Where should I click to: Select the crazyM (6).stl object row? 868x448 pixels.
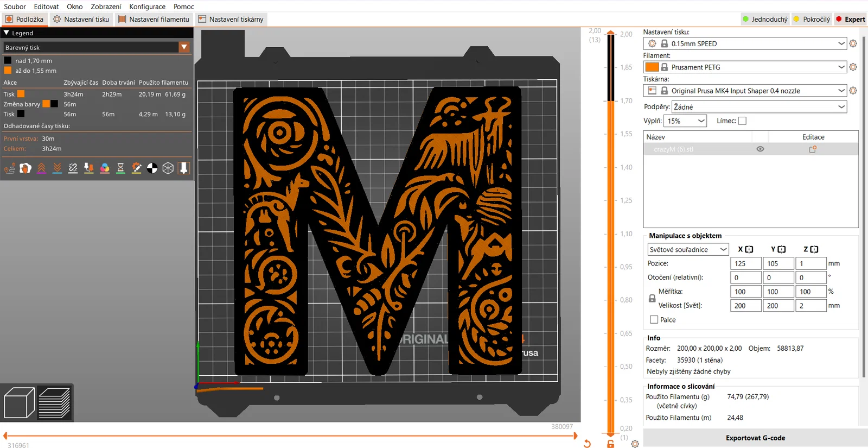pos(751,149)
